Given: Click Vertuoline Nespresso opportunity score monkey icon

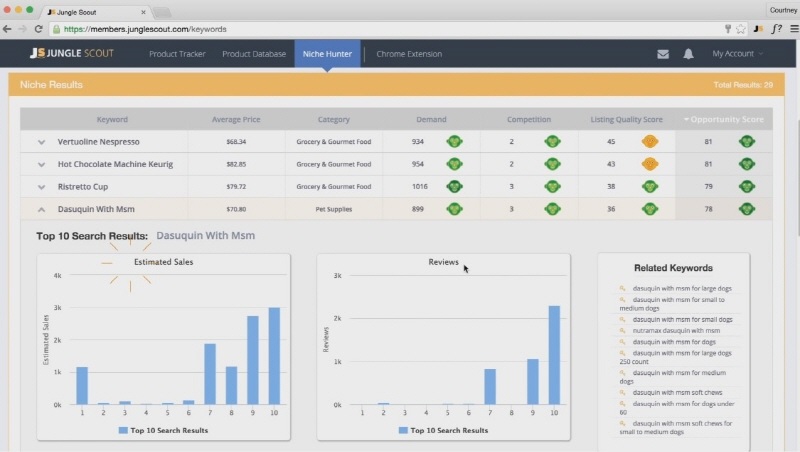Looking at the screenshot, I should pos(747,141).
